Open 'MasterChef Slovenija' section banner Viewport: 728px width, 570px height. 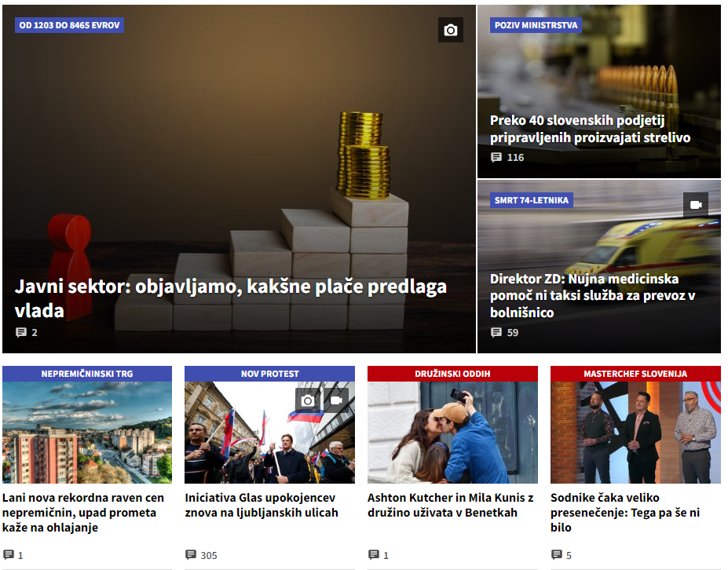(635, 374)
